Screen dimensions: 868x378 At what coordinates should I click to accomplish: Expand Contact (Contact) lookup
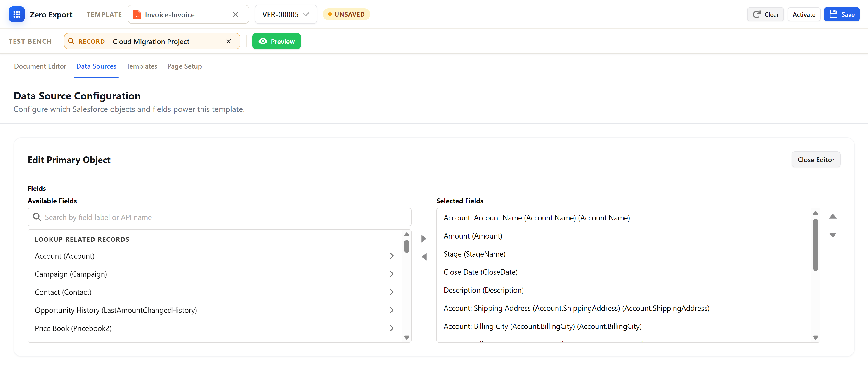pos(391,292)
